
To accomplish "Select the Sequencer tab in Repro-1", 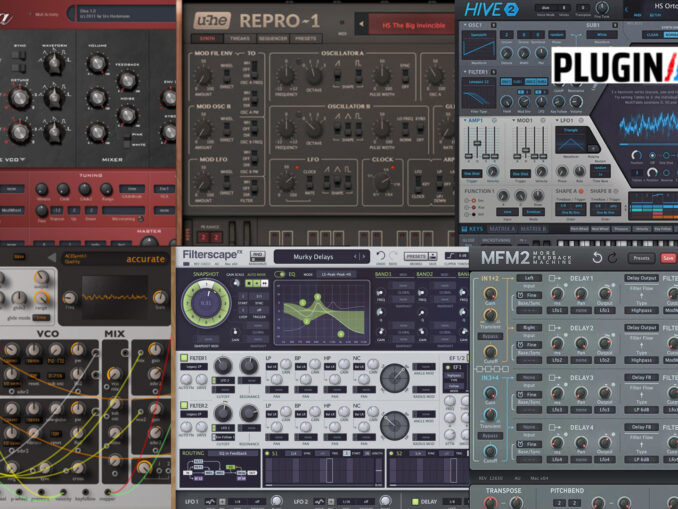I will click(x=273, y=39).
